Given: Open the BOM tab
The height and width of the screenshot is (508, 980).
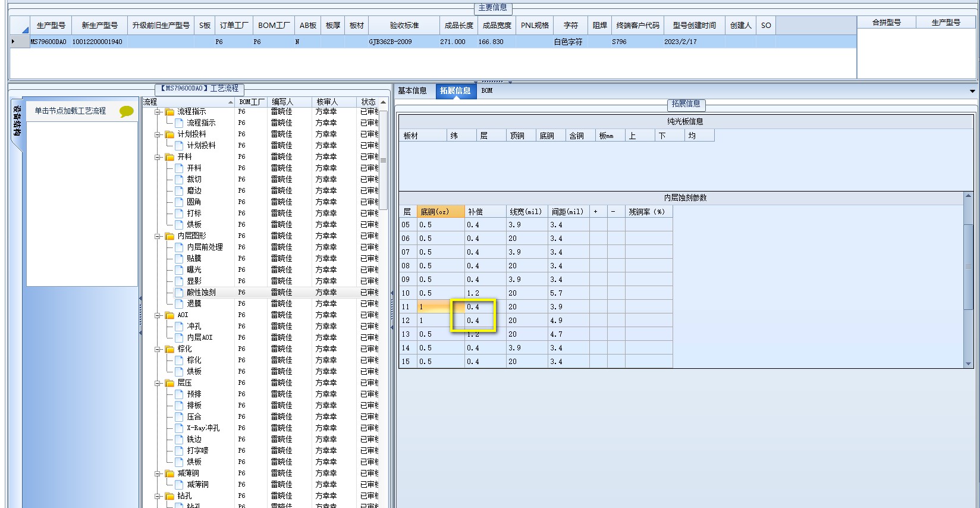Looking at the screenshot, I should pyautogui.click(x=487, y=90).
